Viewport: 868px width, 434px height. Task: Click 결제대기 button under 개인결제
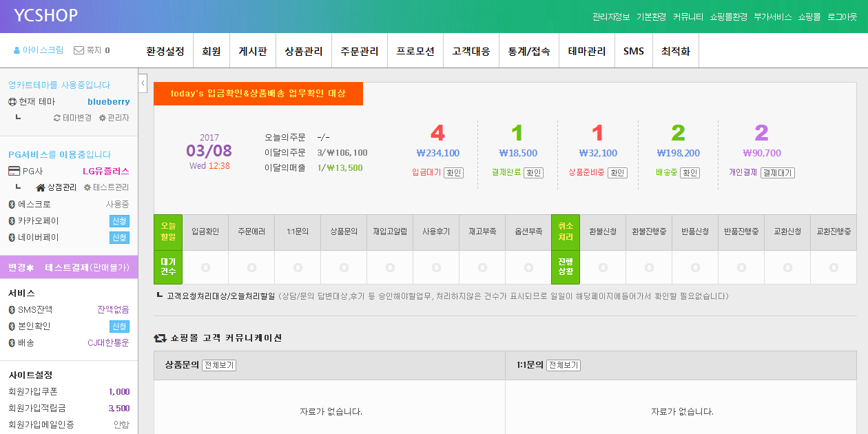pos(777,173)
